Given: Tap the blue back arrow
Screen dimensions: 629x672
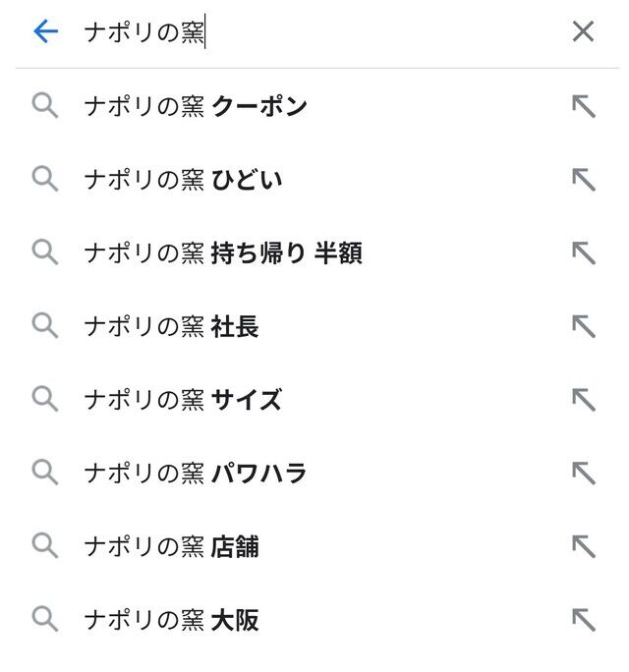Looking at the screenshot, I should pyautogui.click(x=45, y=32).
